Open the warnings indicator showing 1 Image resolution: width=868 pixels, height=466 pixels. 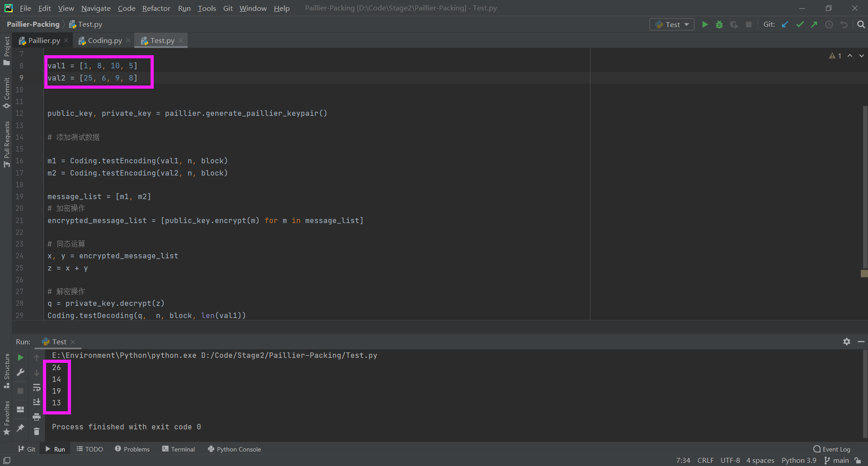pyautogui.click(x=835, y=56)
